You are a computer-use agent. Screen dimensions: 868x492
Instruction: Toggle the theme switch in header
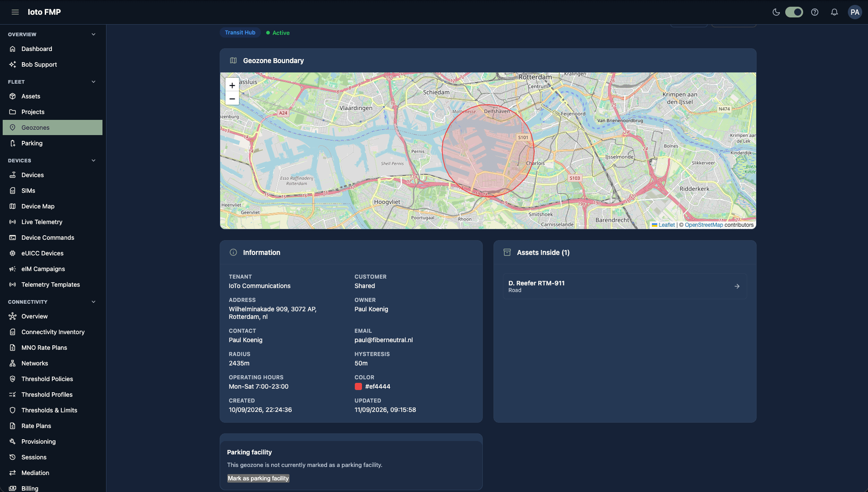794,12
